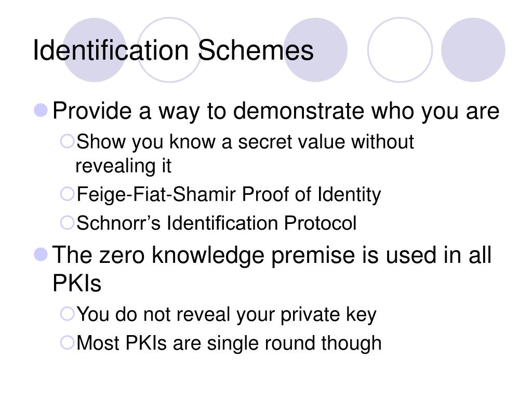
Task: Click 'You do not reveal your private key'
Action: 227,314
